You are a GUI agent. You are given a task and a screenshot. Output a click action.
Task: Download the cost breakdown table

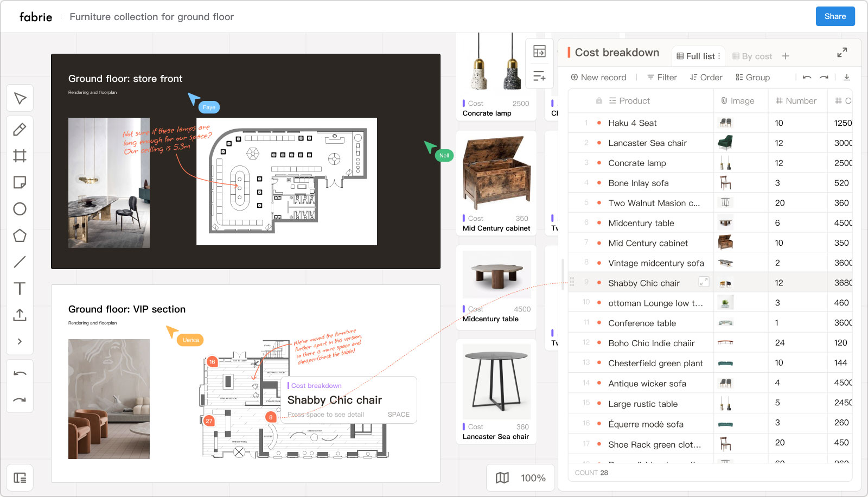point(846,78)
